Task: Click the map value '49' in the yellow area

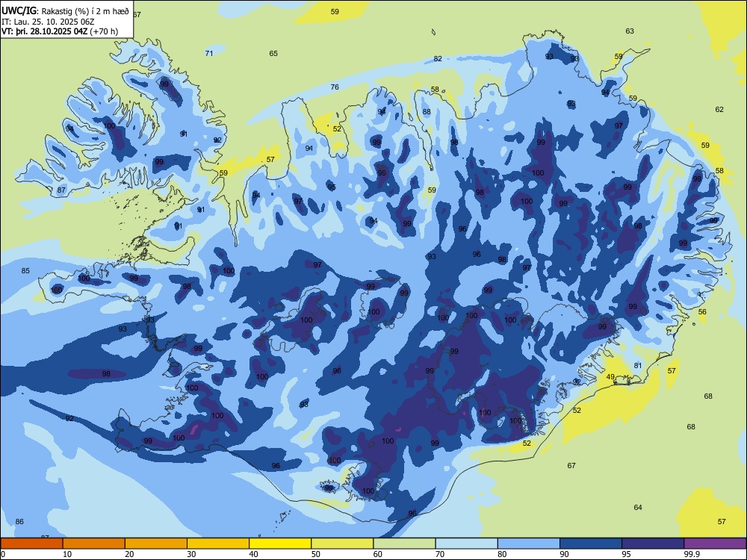Action: click(610, 376)
